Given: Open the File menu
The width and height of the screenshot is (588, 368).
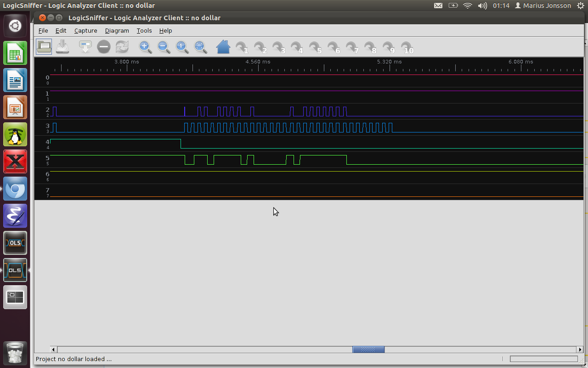Looking at the screenshot, I should (x=43, y=30).
